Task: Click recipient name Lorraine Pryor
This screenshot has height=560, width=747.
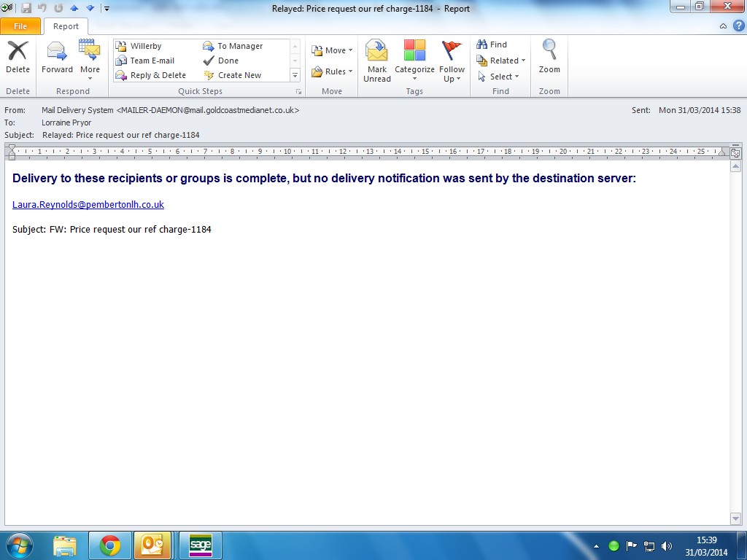Action: point(66,122)
